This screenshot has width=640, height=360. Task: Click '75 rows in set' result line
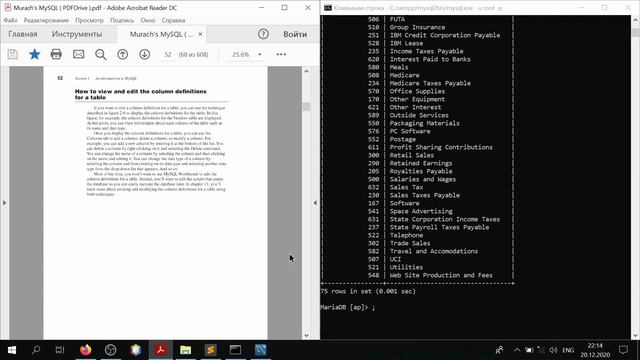[x=368, y=291]
